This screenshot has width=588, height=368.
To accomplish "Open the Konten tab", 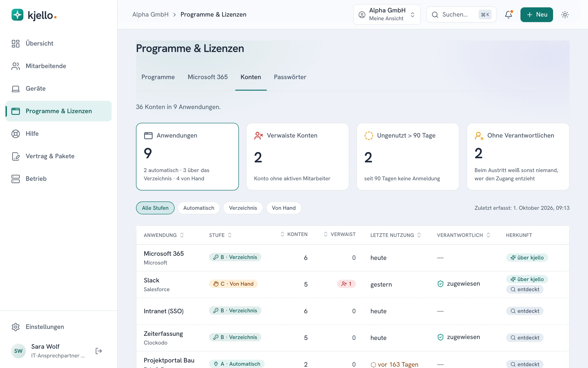I will (251, 77).
